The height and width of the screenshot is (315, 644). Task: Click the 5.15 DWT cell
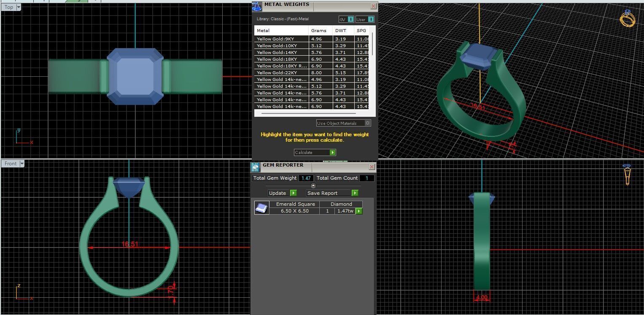tap(343, 73)
